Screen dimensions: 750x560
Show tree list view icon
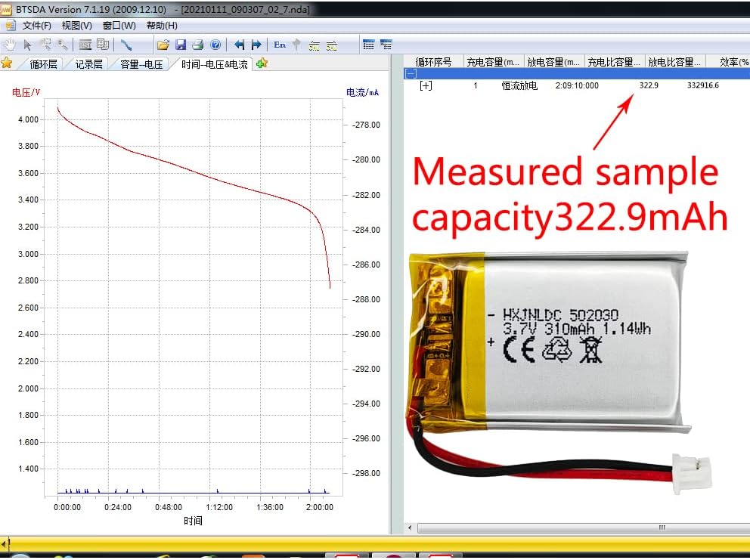386,45
